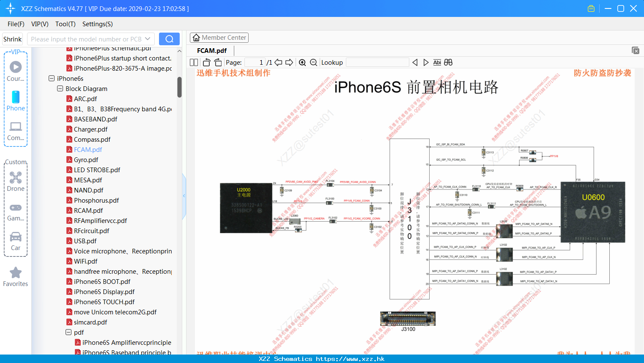Open Charger.pdf
644x363 pixels.
tap(90, 129)
